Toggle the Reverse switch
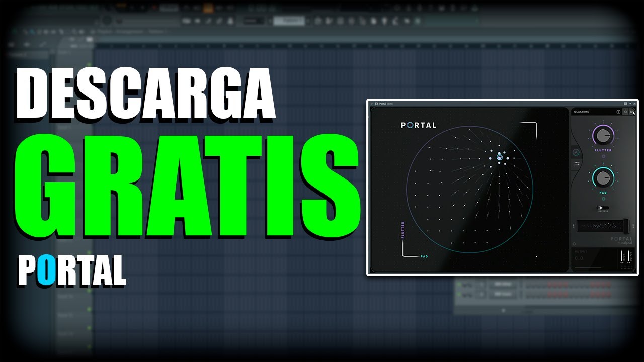Image resolution: width=644 pixels, height=362 pixels. [x=603, y=207]
